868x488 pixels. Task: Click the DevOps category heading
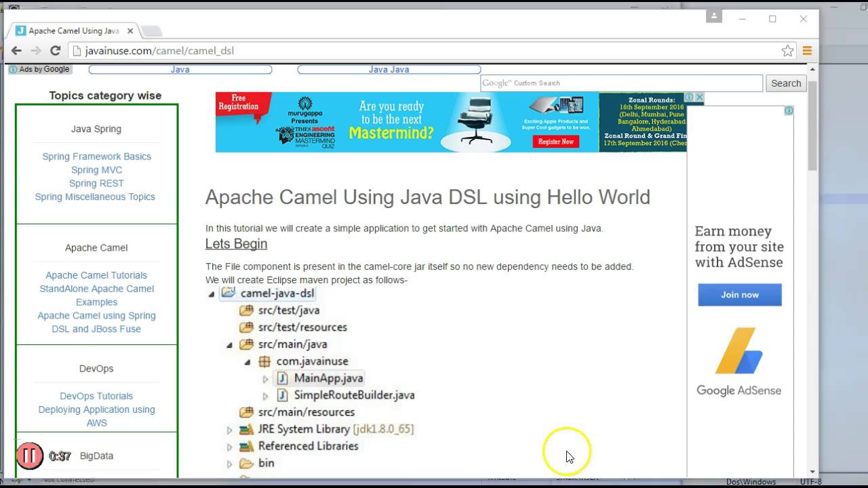click(96, 369)
